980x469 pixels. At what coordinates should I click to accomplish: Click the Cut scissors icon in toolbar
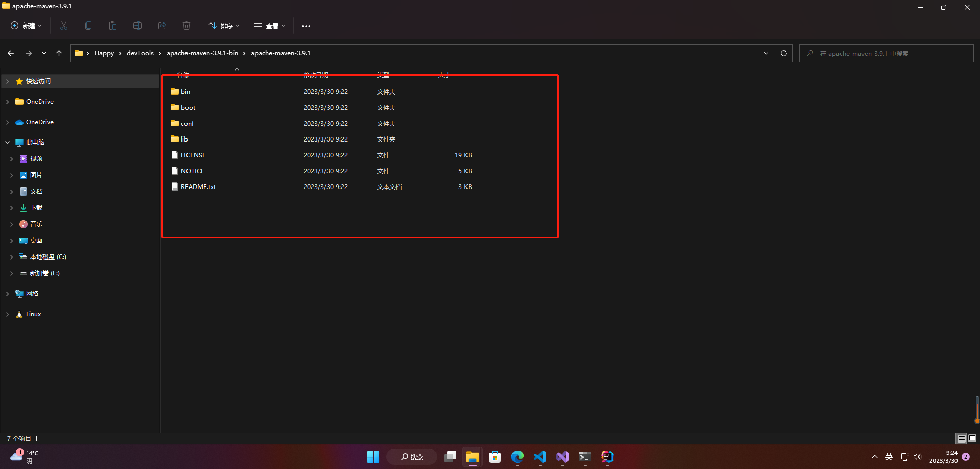pos(64,26)
